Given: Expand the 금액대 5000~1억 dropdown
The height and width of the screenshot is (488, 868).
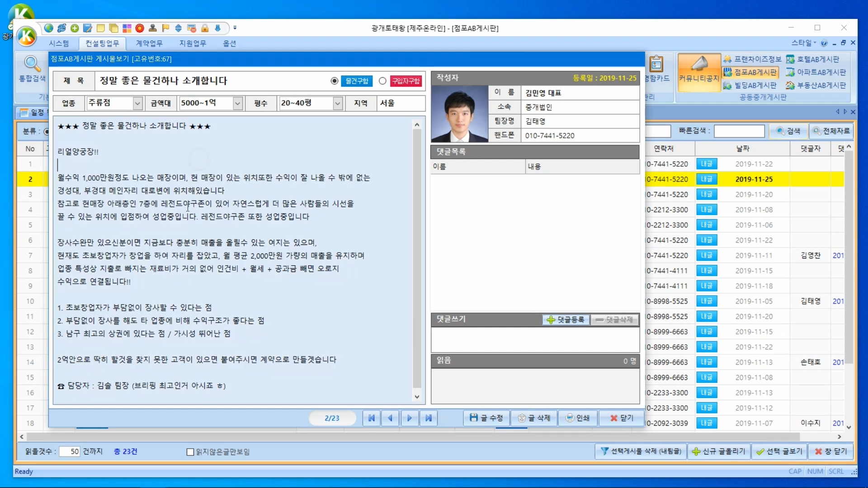Looking at the screenshot, I should pyautogui.click(x=238, y=103).
